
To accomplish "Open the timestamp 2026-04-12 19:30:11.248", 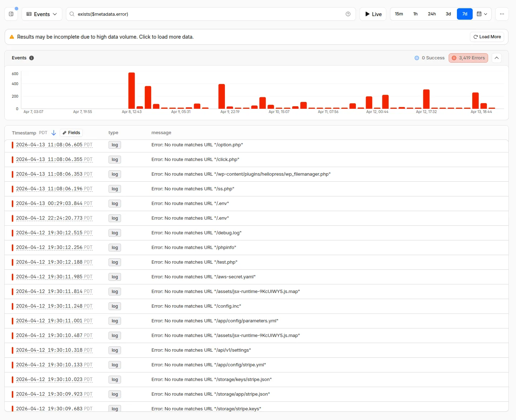I will pos(54,306).
